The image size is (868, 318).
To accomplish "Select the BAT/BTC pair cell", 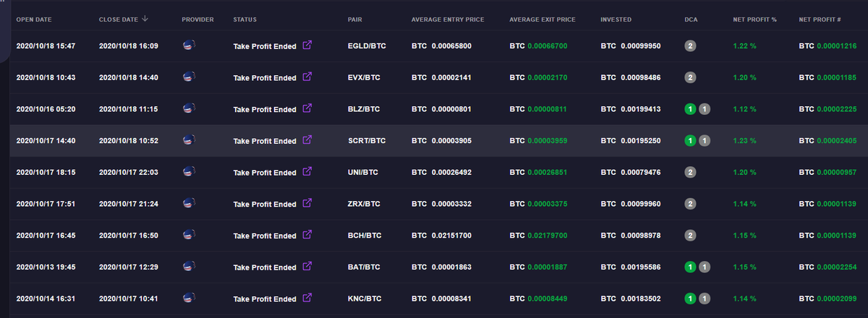I will tap(364, 267).
